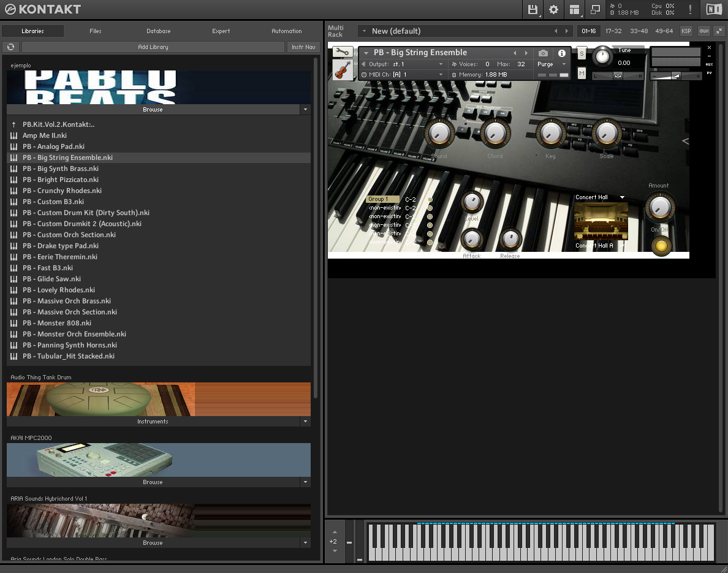Switch to the Expert tab
Viewport: 728px width, 573px height.
point(221,31)
